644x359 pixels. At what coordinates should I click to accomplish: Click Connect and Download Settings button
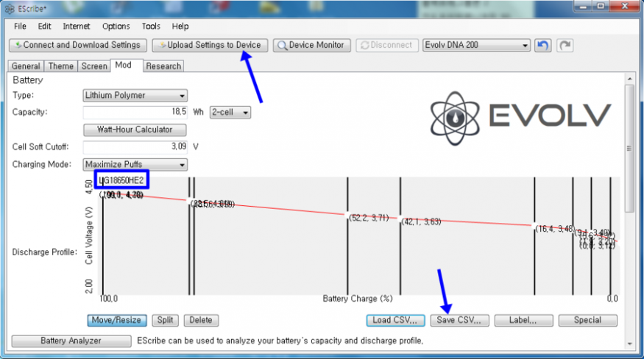[x=77, y=45]
